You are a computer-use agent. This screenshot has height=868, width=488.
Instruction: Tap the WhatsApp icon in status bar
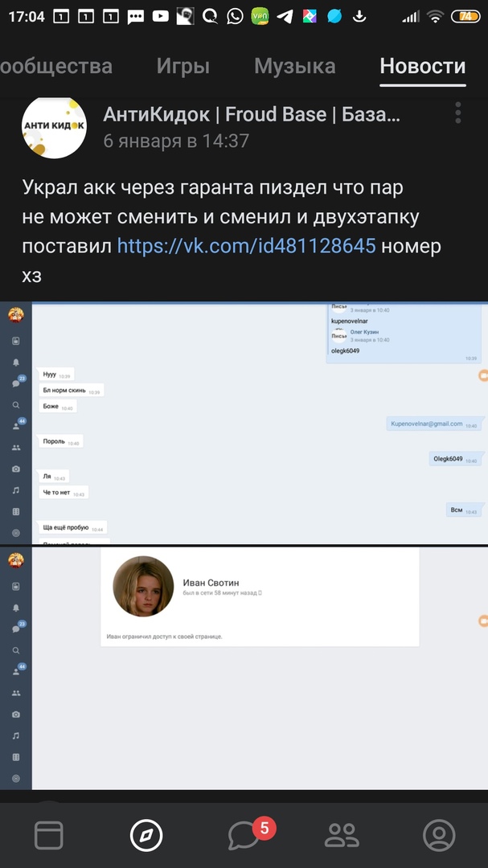(235, 17)
